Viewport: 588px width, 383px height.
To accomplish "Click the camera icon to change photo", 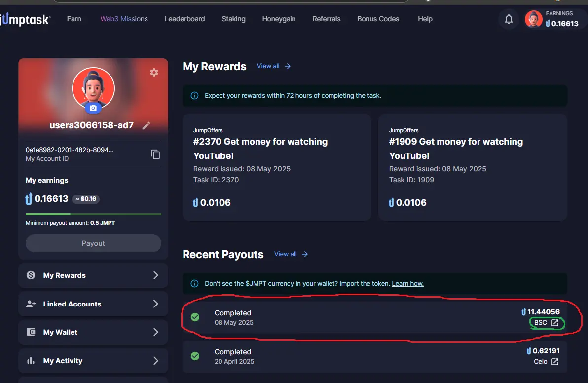I will [x=93, y=108].
